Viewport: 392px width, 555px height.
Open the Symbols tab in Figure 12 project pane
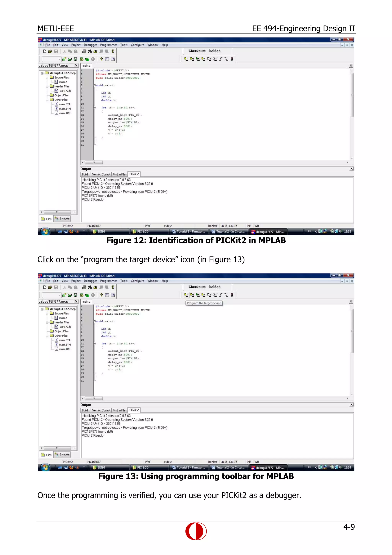[x=62, y=219]
